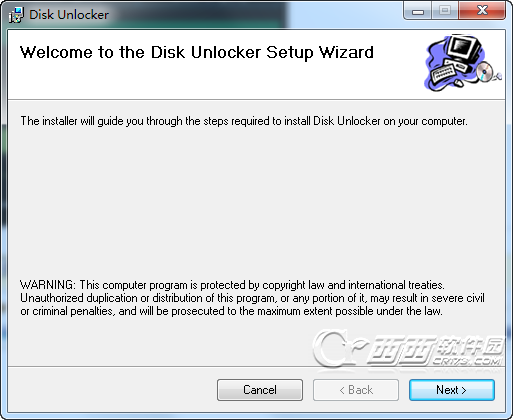The image size is (513, 420).
Task: Click the installer icon in the title bar
Action: (16, 15)
